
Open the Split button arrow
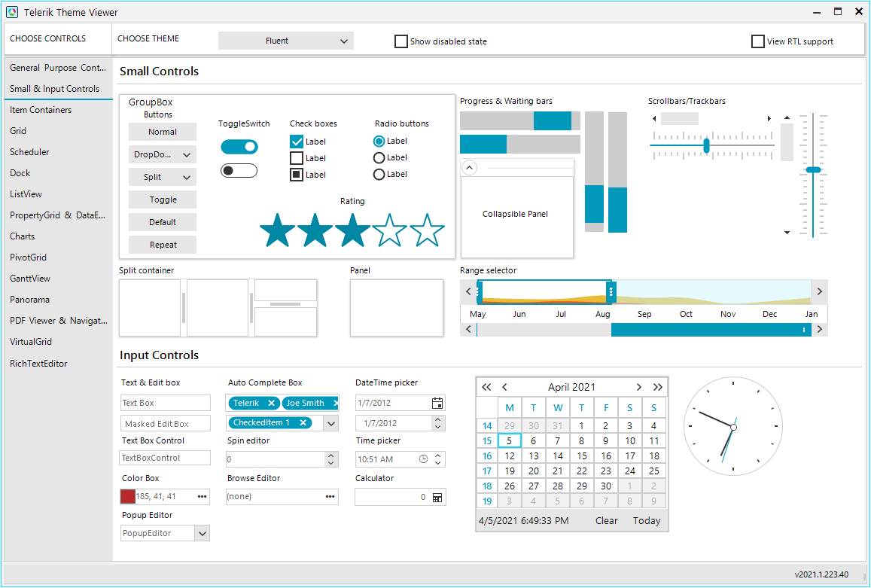(187, 177)
